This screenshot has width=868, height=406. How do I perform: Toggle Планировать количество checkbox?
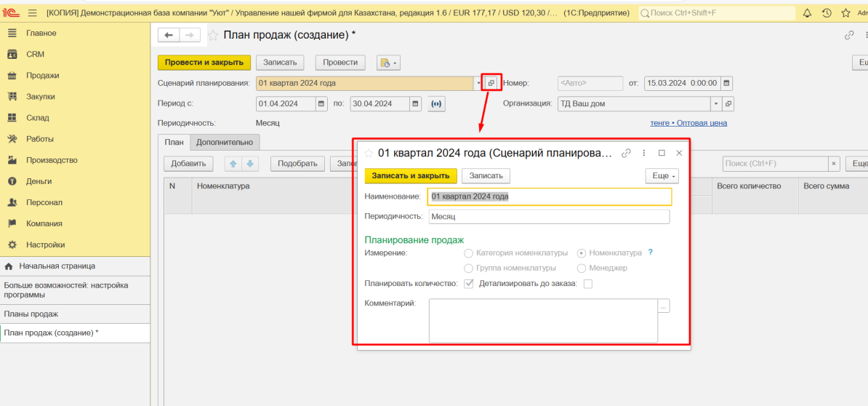click(x=469, y=284)
